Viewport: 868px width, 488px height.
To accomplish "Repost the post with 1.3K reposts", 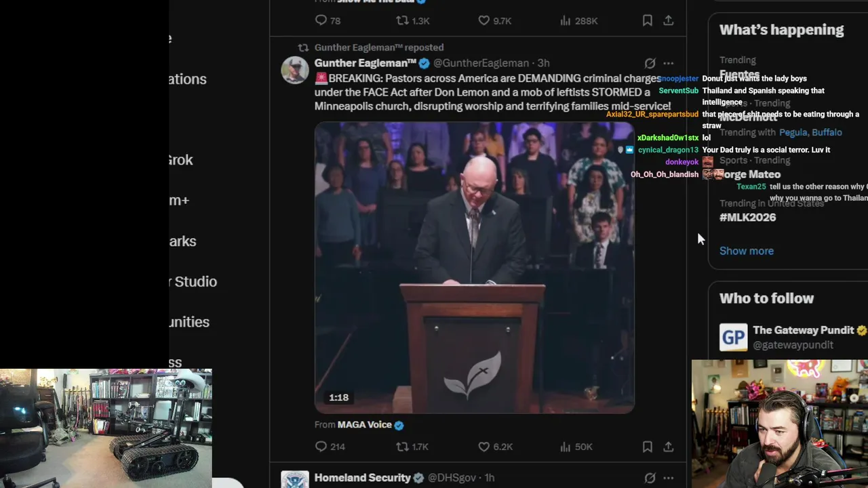I will (402, 20).
